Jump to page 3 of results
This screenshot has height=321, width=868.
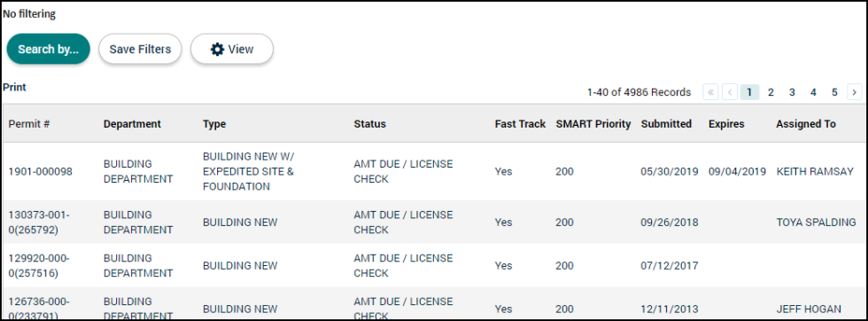pos(792,92)
